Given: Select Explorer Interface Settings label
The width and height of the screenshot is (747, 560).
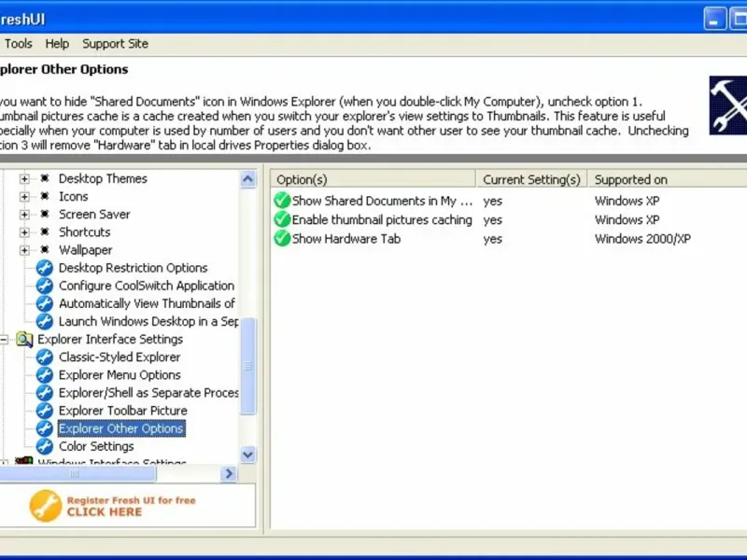Looking at the screenshot, I should point(110,339).
